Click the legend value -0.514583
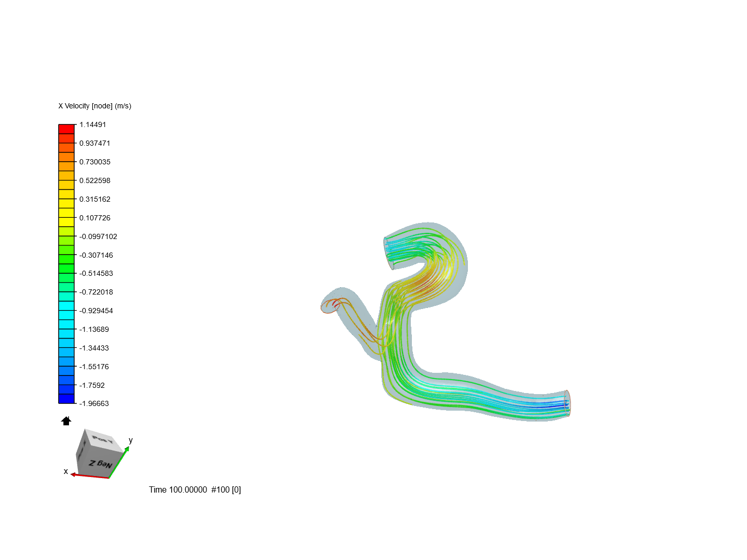 (x=96, y=273)
